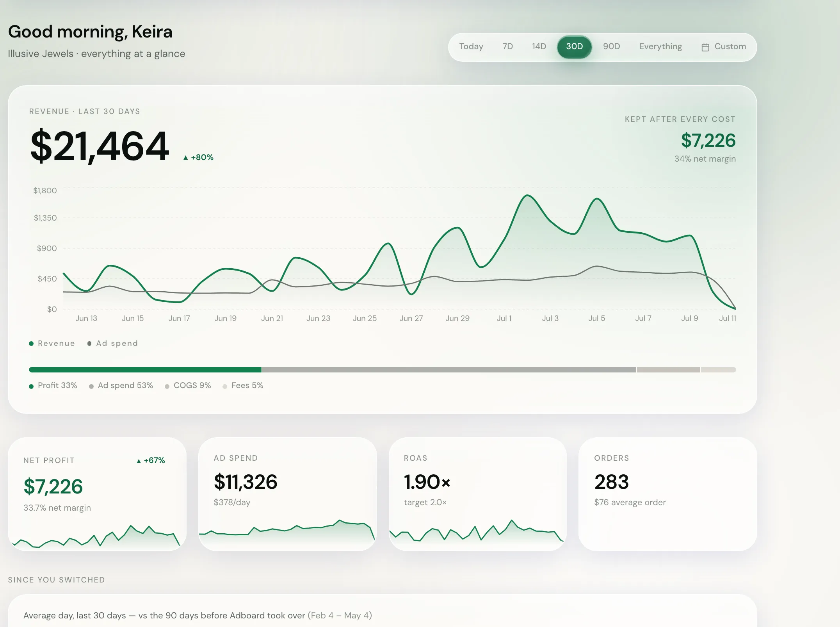Click the Net Profit sparkline chart
This screenshot has width=840, height=627.
click(x=96, y=537)
